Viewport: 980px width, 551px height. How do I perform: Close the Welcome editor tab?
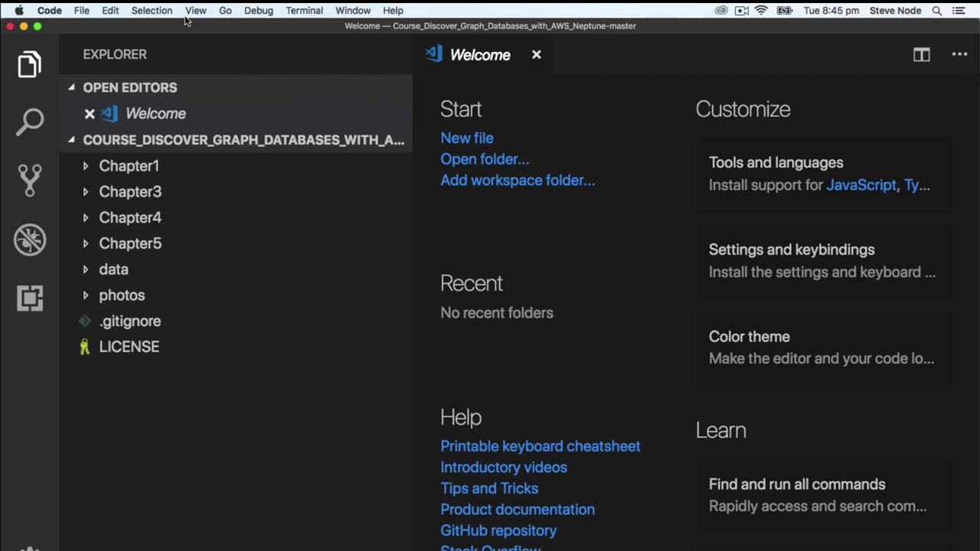[536, 54]
